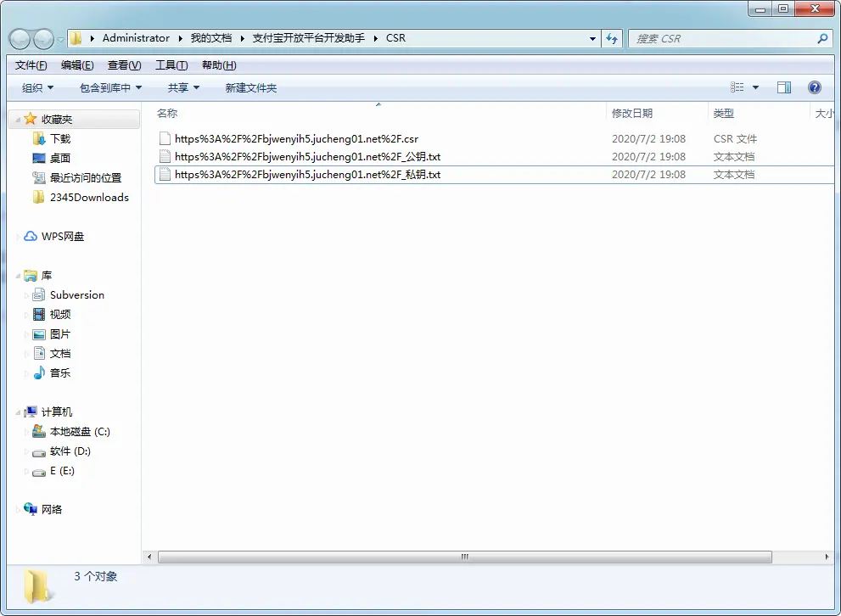Image resolution: width=841 pixels, height=616 pixels.
Task: Collapse the 计算机 tree group
Action: (x=18, y=412)
